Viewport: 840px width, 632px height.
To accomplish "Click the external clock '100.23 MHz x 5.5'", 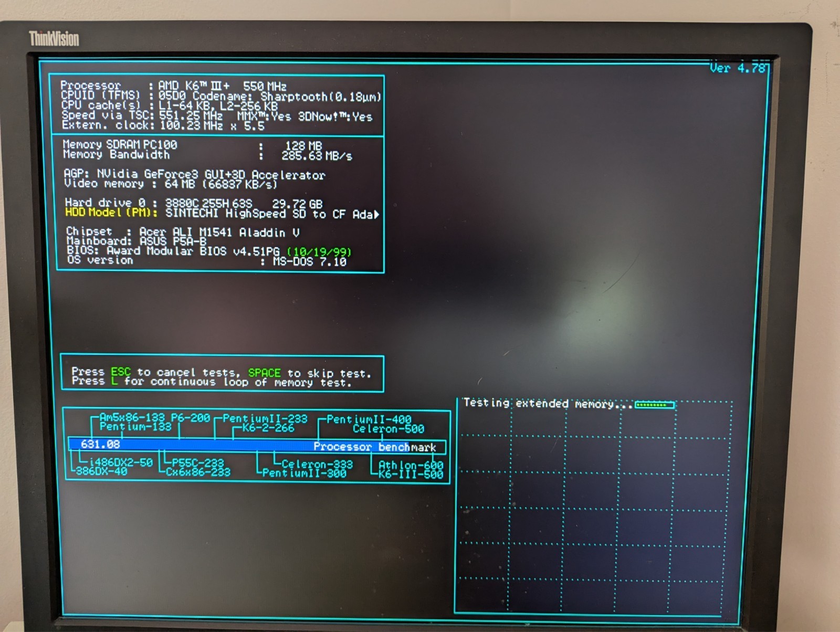I will coord(212,125).
